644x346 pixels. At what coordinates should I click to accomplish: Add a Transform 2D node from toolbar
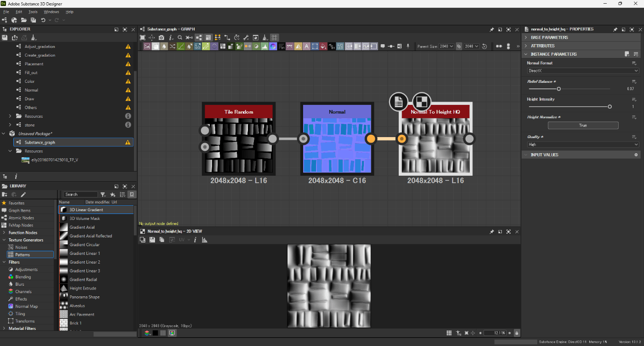point(315,46)
